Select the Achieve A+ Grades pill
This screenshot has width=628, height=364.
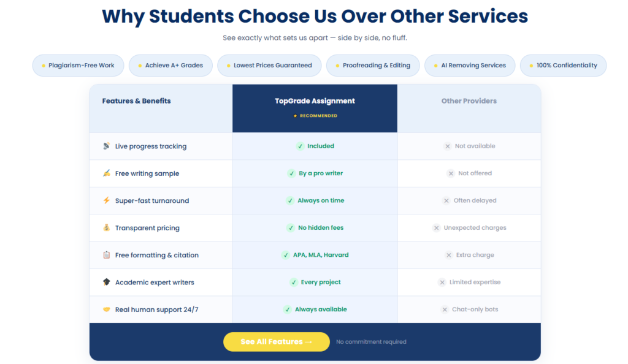pos(170,66)
